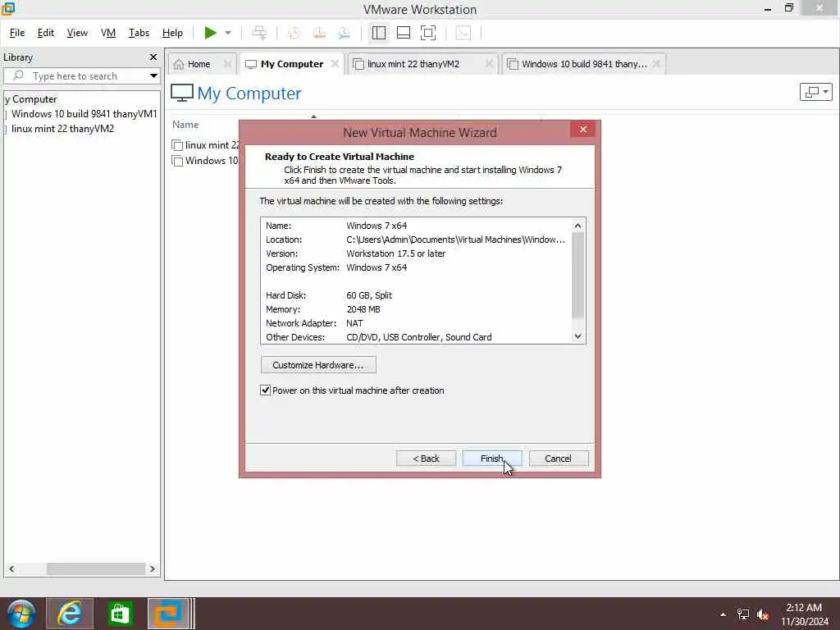
Task: Toggle Power on this virtual machine after creation
Action: click(265, 390)
